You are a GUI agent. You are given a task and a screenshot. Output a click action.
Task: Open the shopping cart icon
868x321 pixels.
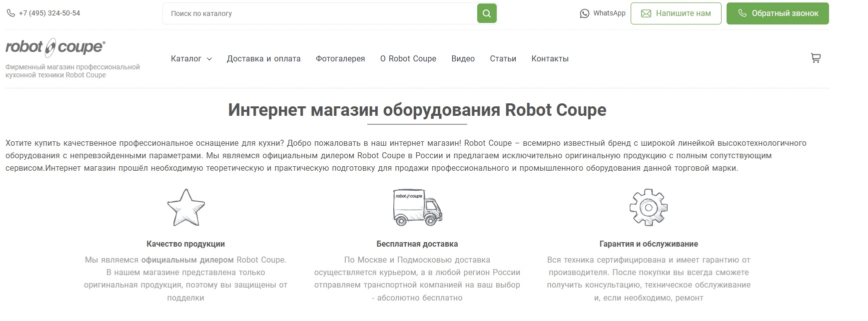click(816, 58)
